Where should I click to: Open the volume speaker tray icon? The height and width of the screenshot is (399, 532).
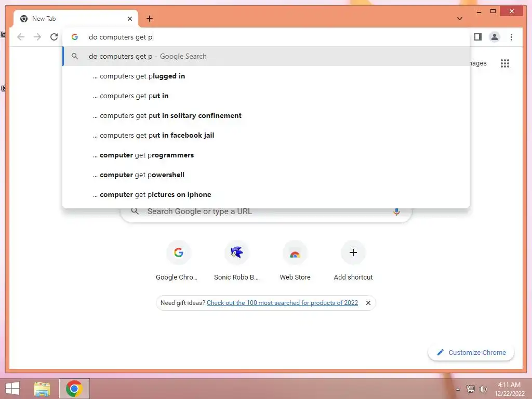point(483,389)
